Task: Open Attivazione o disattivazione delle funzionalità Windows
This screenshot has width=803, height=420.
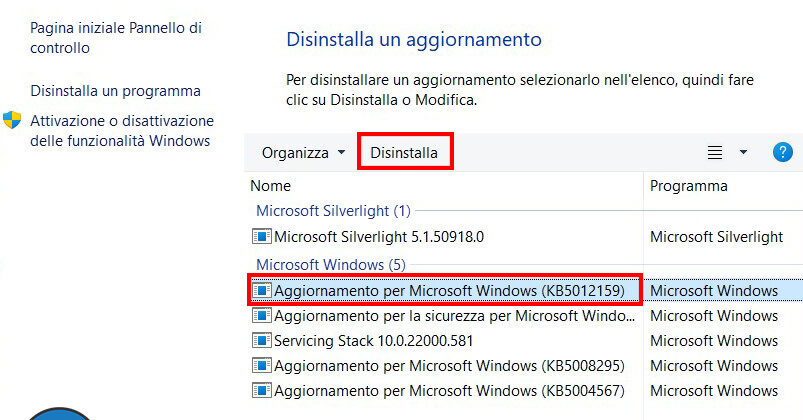Action: pos(121,131)
